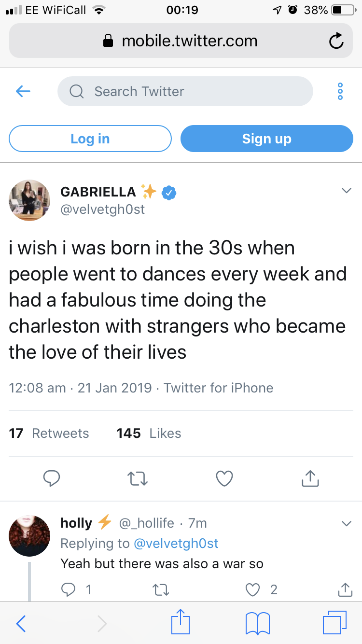Share Gabriella's tweet via share icon
362x644 pixels.
coord(310,478)
